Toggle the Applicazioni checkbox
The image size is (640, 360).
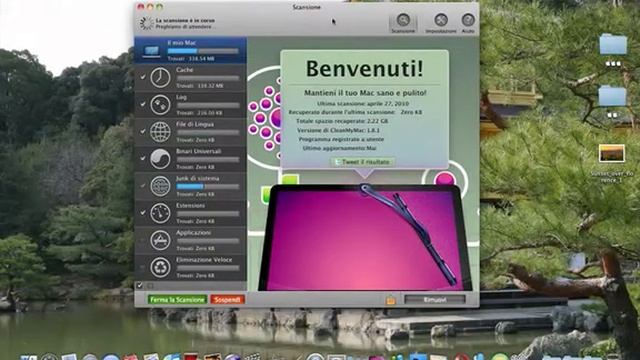[x=142, y=240]
